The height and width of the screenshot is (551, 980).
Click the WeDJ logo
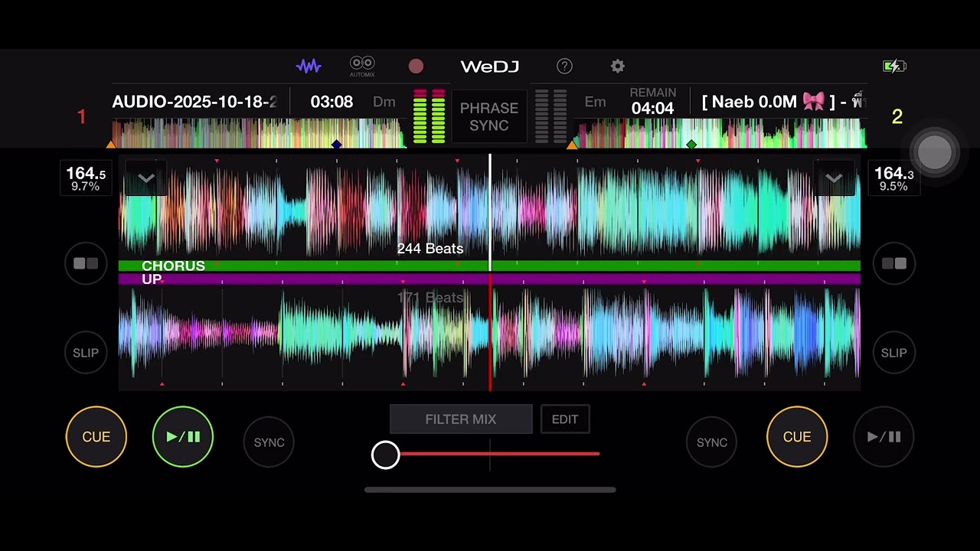(x=490, y=67)
